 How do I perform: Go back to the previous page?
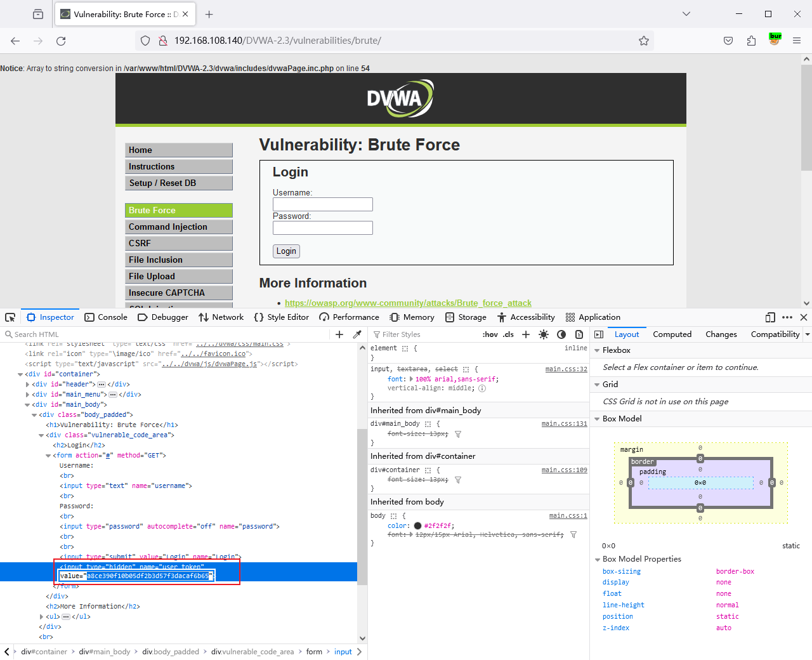pyautogui.click(x=15, y=41)
